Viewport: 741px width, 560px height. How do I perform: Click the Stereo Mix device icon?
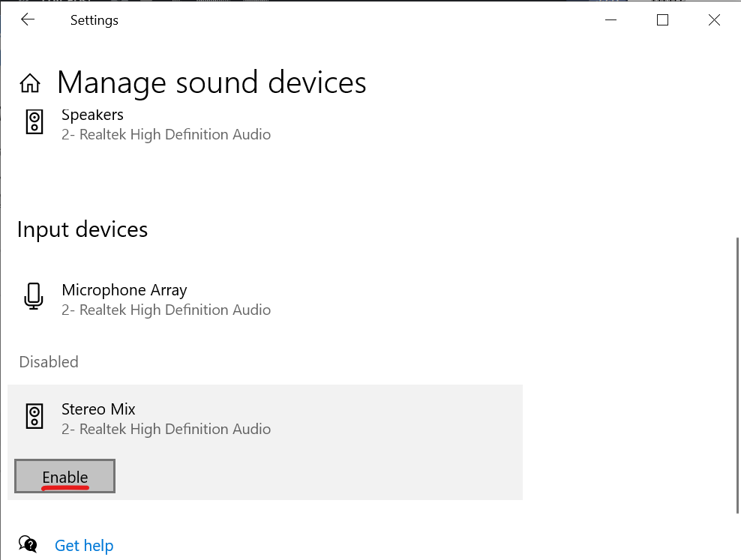[34, 416]
